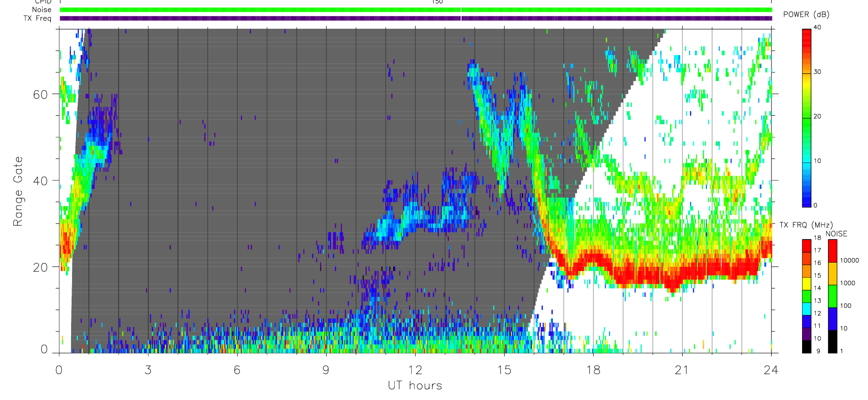Click the 20 tick label on Range Gate axis
Image resolution: width=868 pixels, height=400 pixels.
point(40,267)
